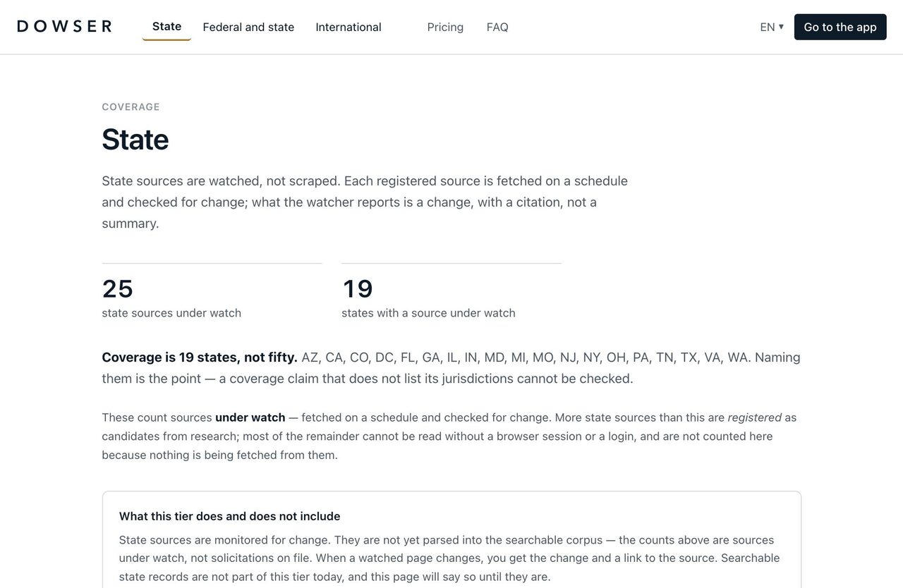Click the italic 'registered' word
The width and height of the screenshot is (903, 588).
[754, 417]
